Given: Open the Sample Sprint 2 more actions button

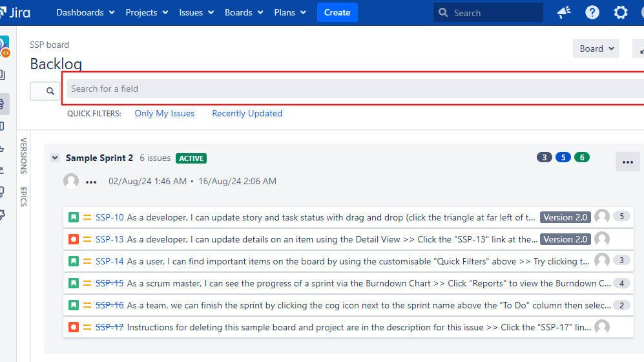Looking at the screenshot, I should point(627,162).
